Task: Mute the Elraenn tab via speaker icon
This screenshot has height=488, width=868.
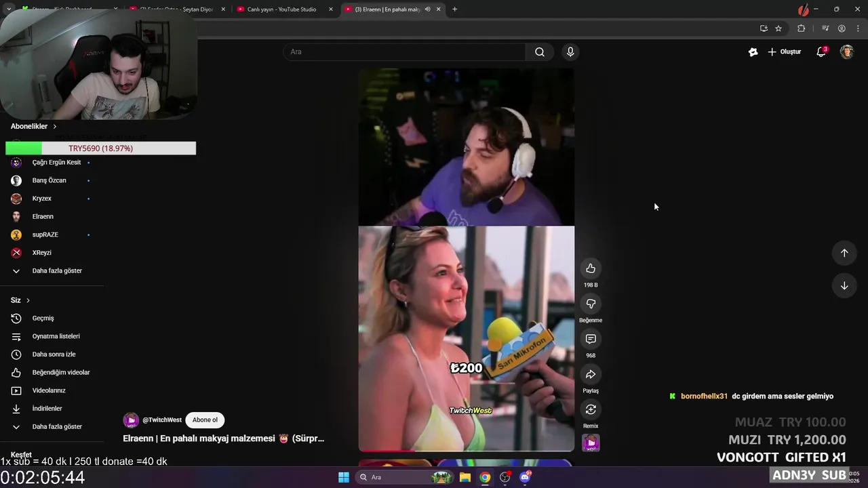Action: [x=427, y=9]
